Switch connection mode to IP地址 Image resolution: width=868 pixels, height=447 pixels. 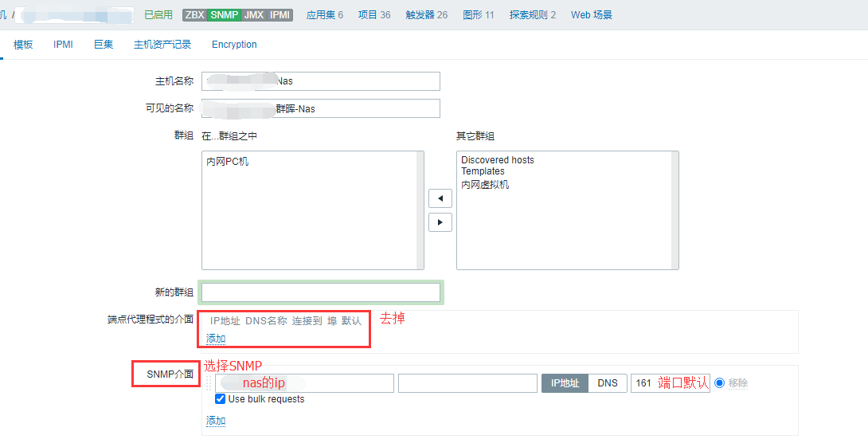point(565,382)
